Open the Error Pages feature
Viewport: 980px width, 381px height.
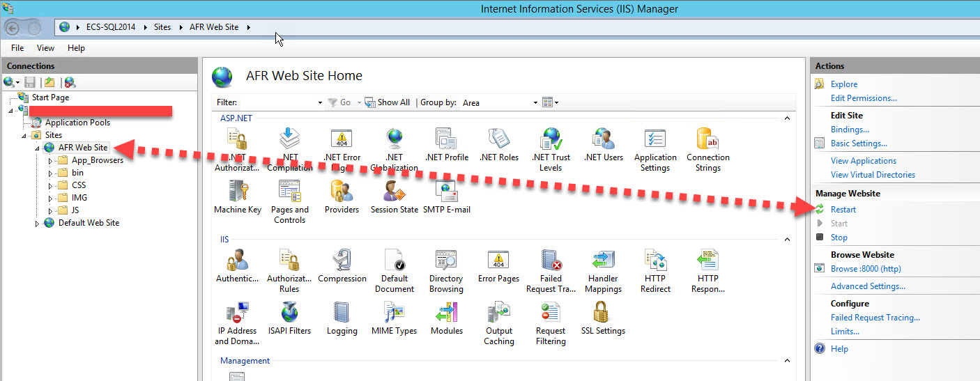click(498, 265)
